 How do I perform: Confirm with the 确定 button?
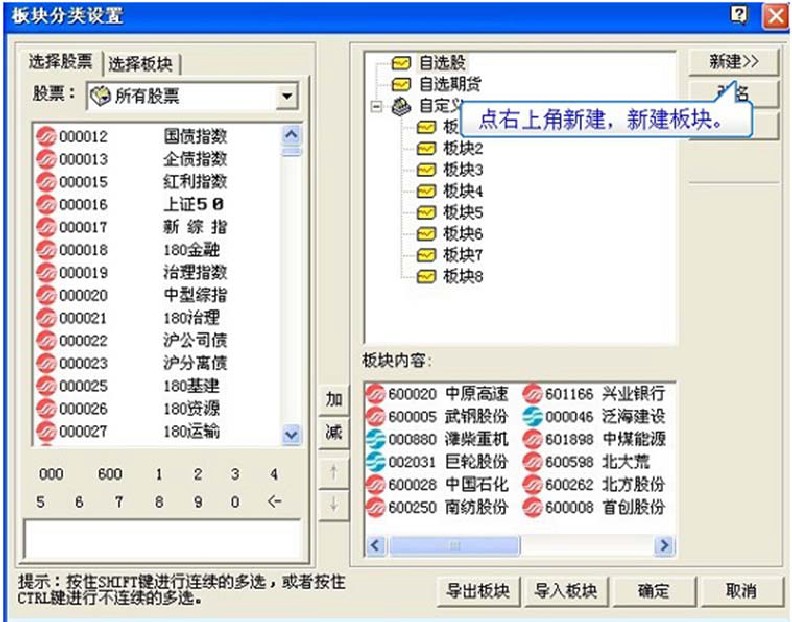pyautogui.click(x=653, y=591)
